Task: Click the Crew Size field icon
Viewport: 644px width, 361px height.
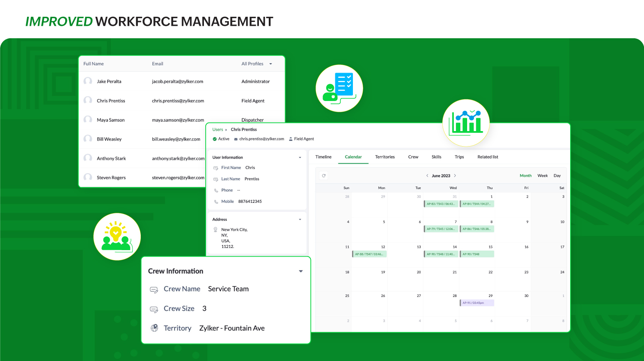Action: (154, 309)
